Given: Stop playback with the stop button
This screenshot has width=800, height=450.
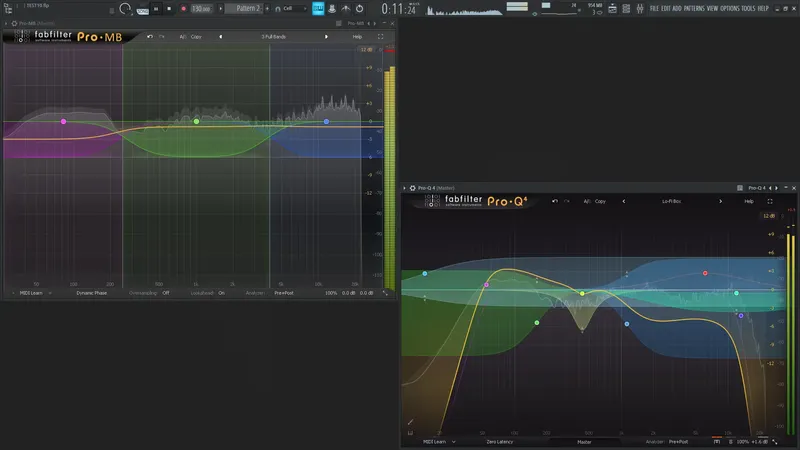Looking at the screenshot, I should click(169, 9).
